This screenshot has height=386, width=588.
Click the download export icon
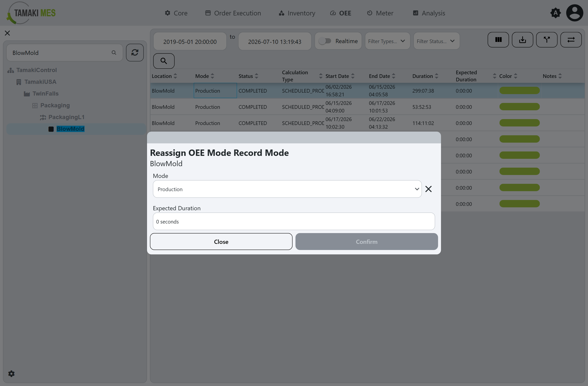tap(522, 39)
